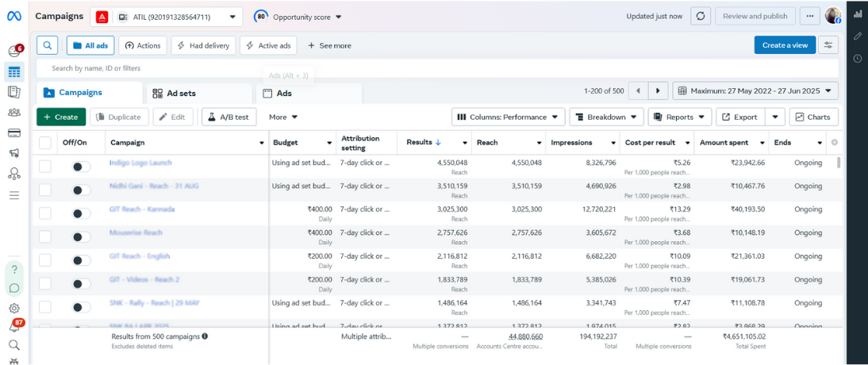The width and height of the screenshot is (868, 365).
Task: Toggle on Nidhi Gani Reach campaign
Action: coord(82,190)
